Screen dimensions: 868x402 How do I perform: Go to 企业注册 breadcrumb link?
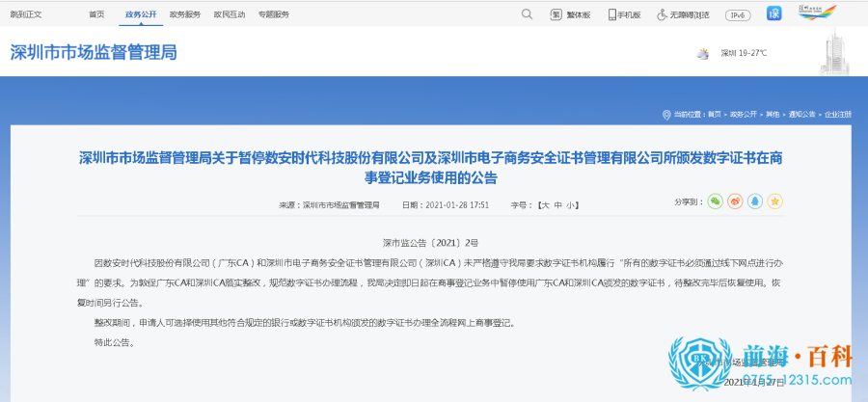[837, 115]
